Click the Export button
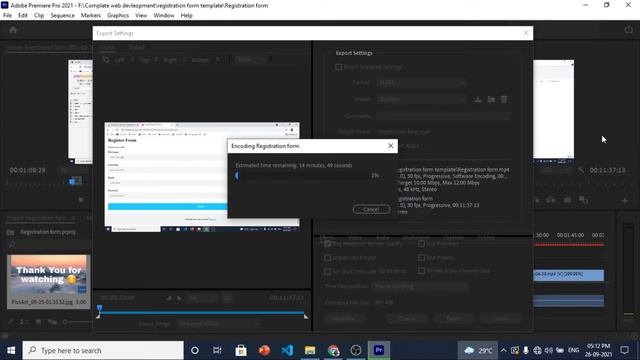Image resolution: width=640 pixels, height=360 pixels. pyautogui.click(x=454, y=318)
